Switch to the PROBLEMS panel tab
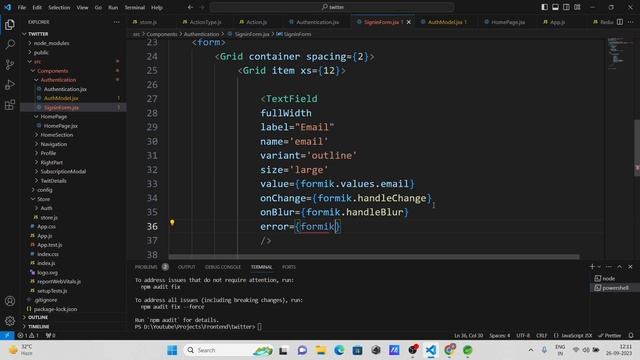 [146, 267]
